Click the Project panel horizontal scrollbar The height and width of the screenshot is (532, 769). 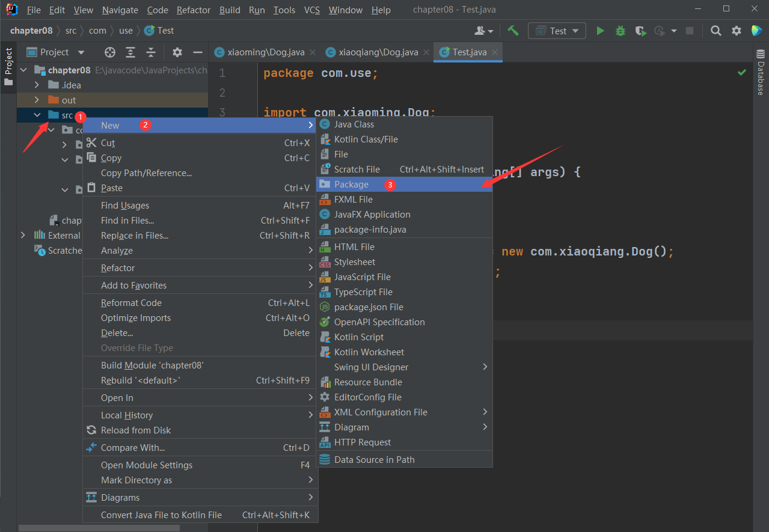tap(99, 528)
